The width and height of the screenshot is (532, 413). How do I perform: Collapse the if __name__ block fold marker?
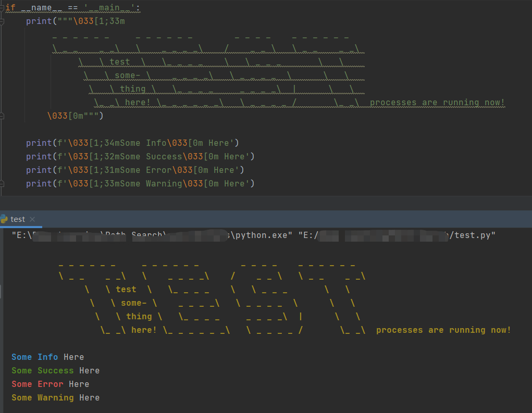point(2,8)
